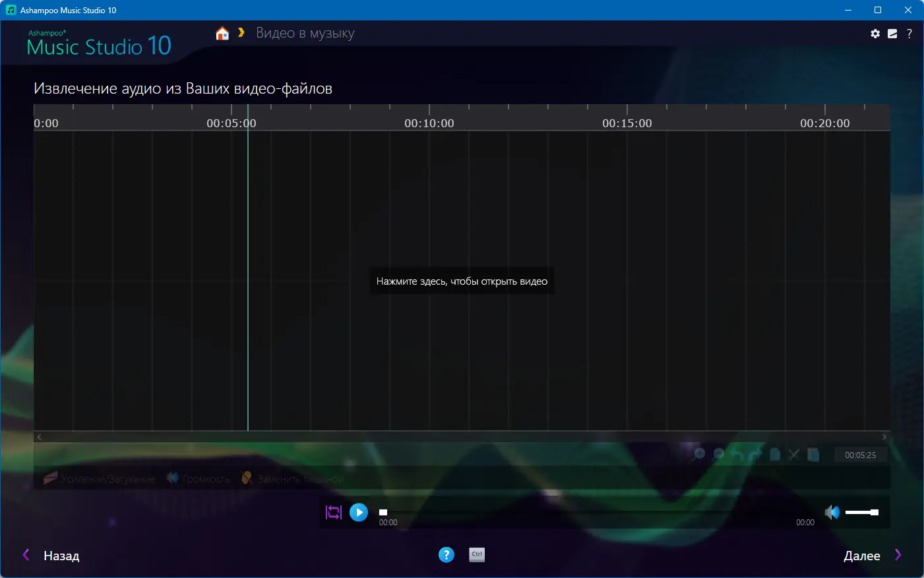Click the zoom out magnifier icon

(719, 454)
